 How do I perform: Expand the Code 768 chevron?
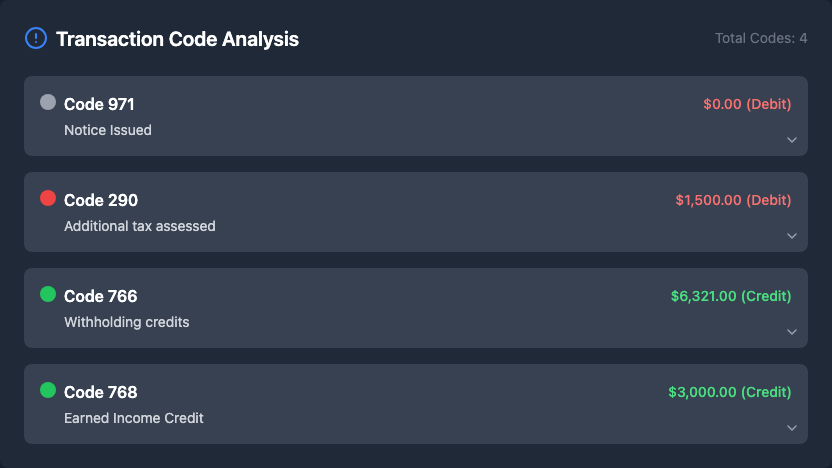point(792,428)
